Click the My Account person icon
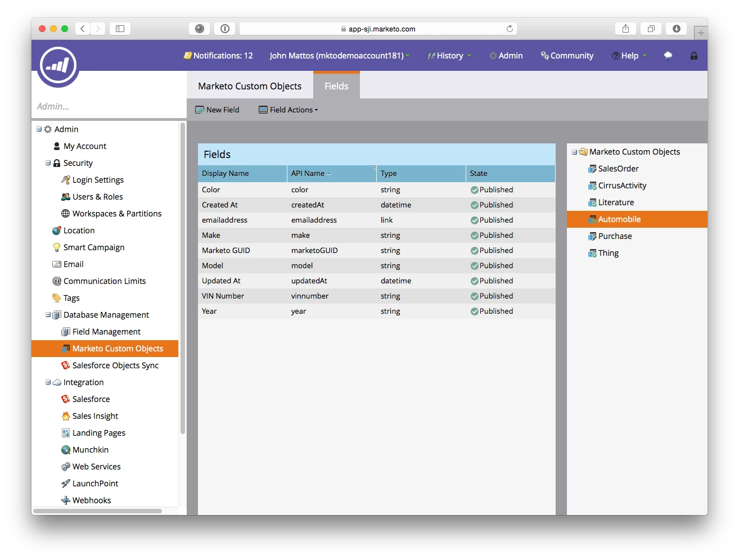The image size is (739, 560). tap(57, 146)
